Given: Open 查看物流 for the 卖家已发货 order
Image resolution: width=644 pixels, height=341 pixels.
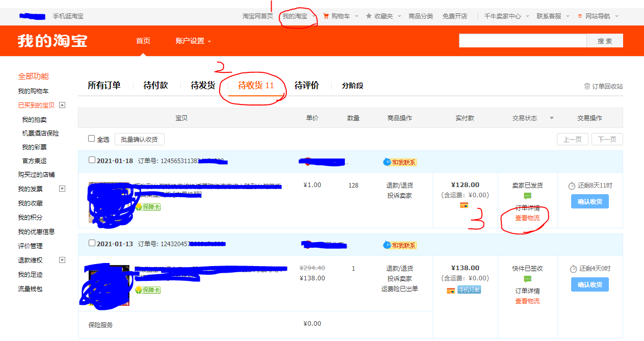Looking at the screenshot, I should pyautogui.click(x=527, y=218).
